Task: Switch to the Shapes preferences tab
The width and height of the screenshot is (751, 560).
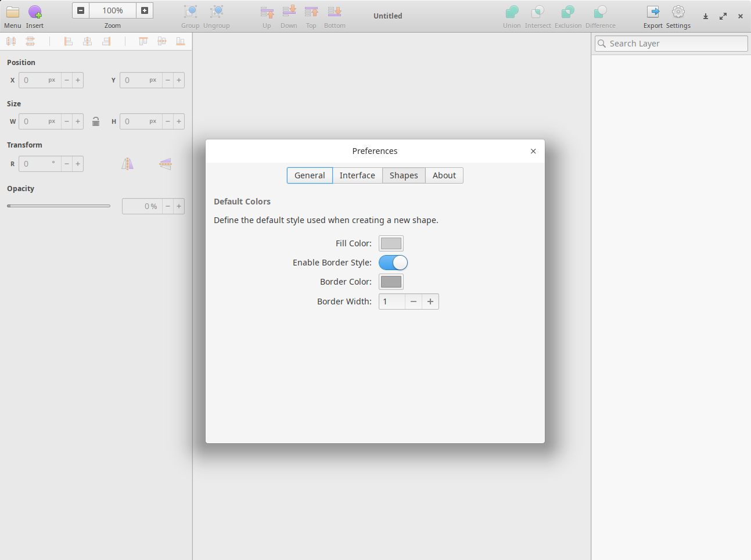Action: point(404,175)
